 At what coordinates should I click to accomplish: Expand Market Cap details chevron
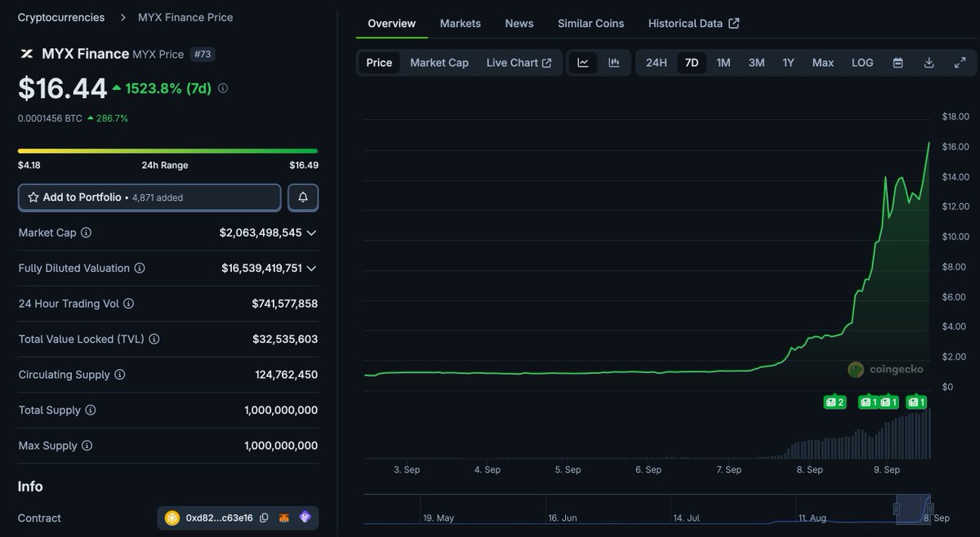click(x=311, y=233)
